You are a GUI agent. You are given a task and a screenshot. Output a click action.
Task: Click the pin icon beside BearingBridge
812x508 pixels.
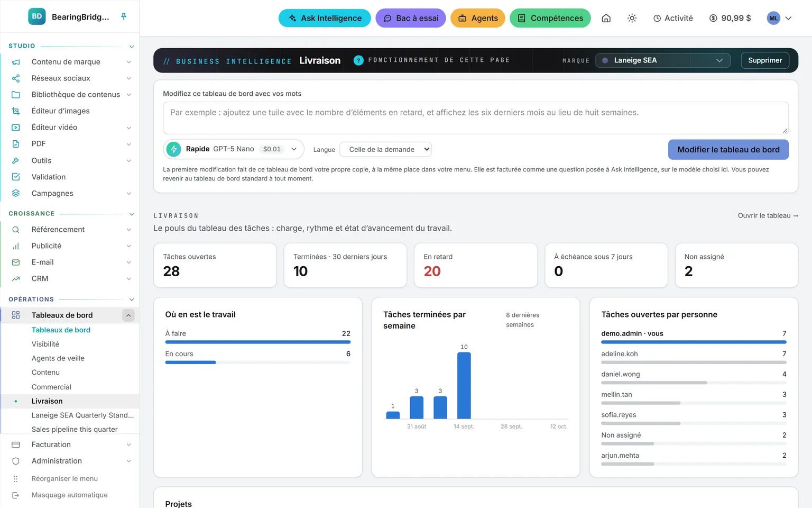coord(124,16)
